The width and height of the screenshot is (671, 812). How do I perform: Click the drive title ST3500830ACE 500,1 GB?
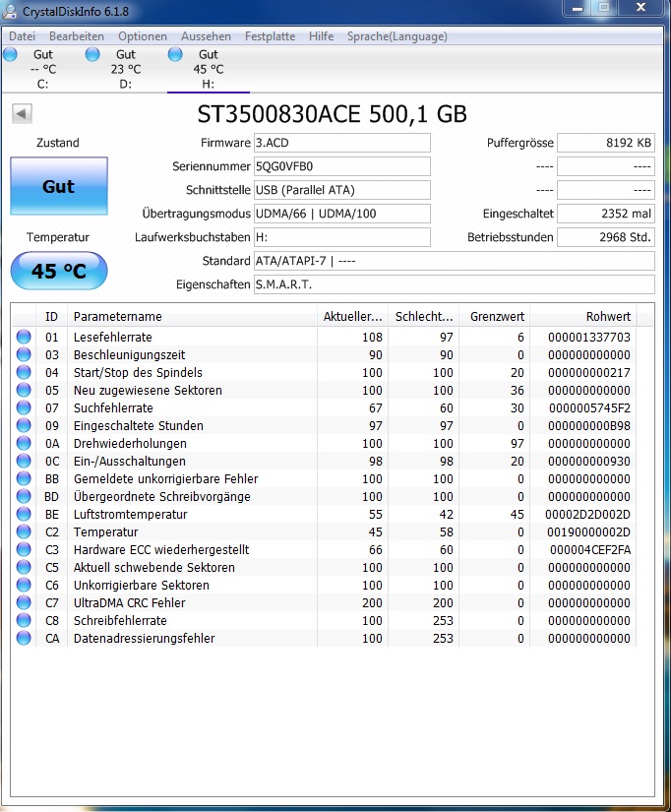point(332,114)
